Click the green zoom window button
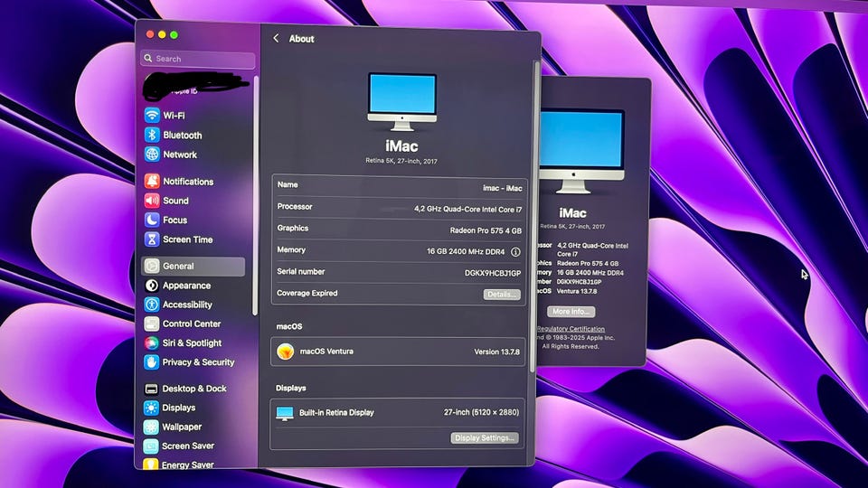 (x=174, y=35)
